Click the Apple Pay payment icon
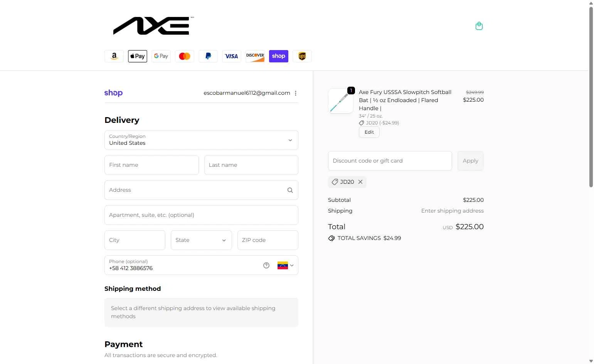This screenshot has height=364, width=594. pos(138,56)
